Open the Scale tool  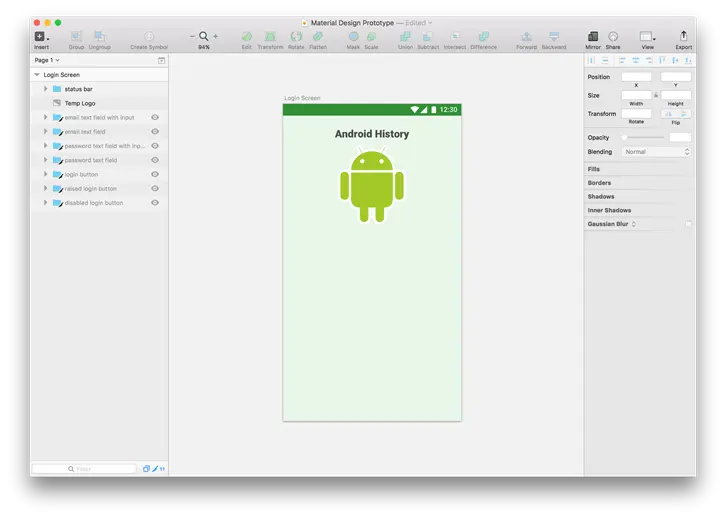tap(371, 36)
